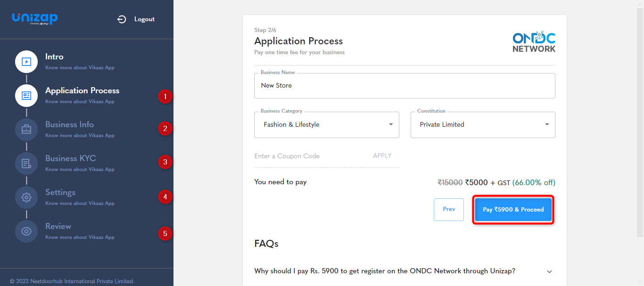The image size is (644, 286).
Task: Click Pay ₹5900 & Proceed button
Action: pyautogui.click(x=513, y=210)
